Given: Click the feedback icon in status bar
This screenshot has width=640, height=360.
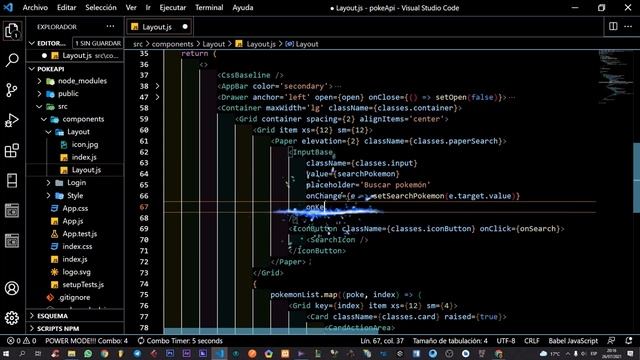Looking at the screenshot, I should 611,341.
